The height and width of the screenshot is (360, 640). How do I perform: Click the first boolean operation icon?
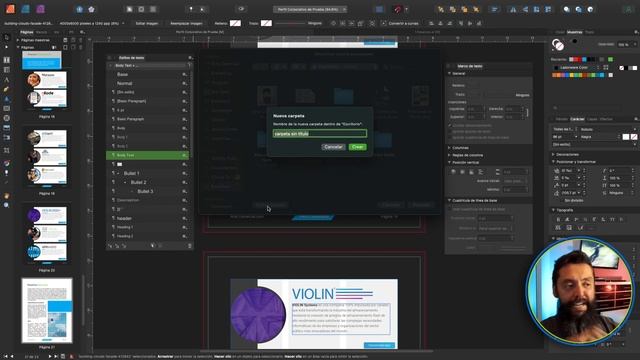click(567, 9)
